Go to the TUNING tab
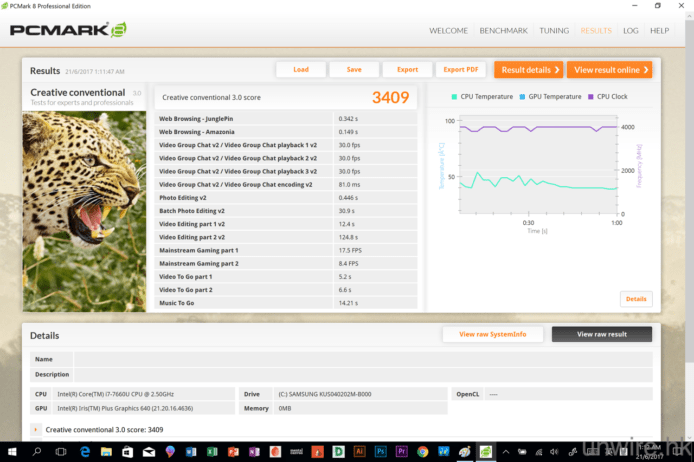The width and height of the screenshot is (694, 462). [x=554, y=31]
